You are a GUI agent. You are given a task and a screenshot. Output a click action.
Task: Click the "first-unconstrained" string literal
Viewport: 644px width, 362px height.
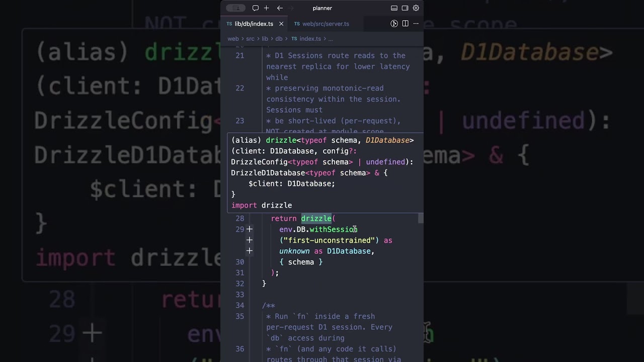tap(329, 240)
